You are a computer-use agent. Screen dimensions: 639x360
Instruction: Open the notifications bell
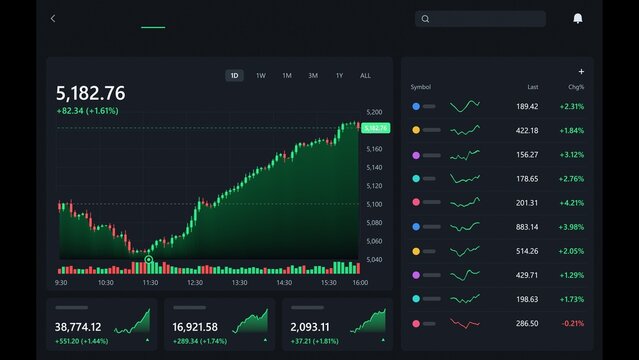(x=578, y=18)
